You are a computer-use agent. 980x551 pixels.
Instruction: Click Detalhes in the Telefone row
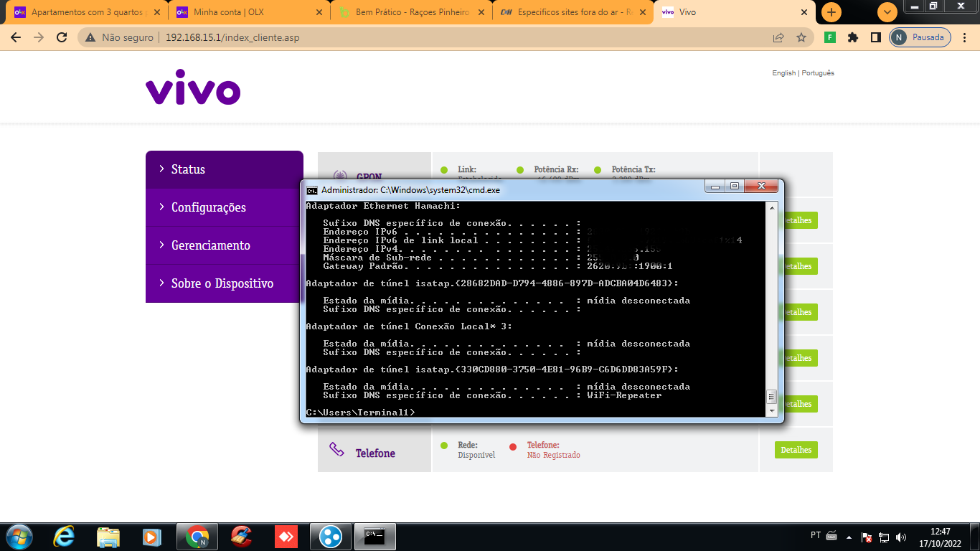796,450
